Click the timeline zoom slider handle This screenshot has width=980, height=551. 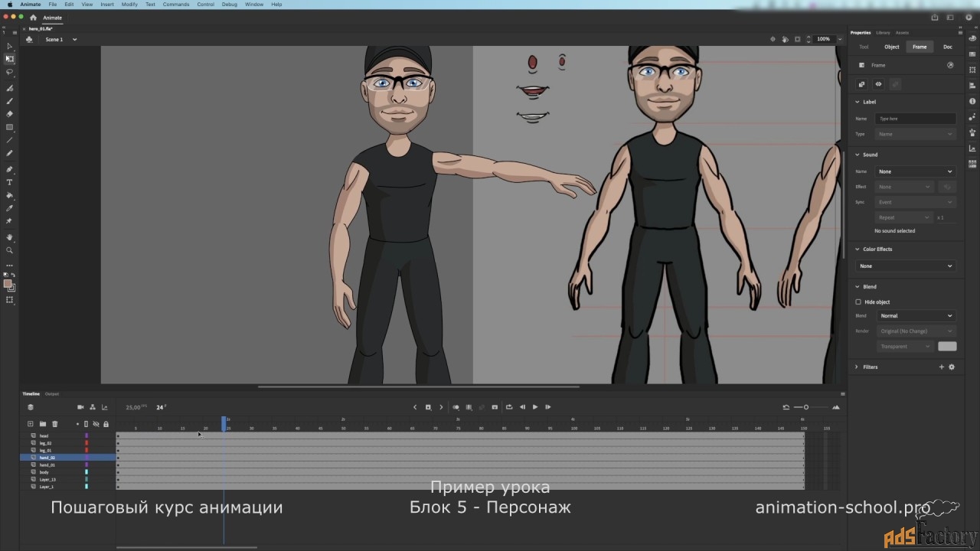click(806, 407)
